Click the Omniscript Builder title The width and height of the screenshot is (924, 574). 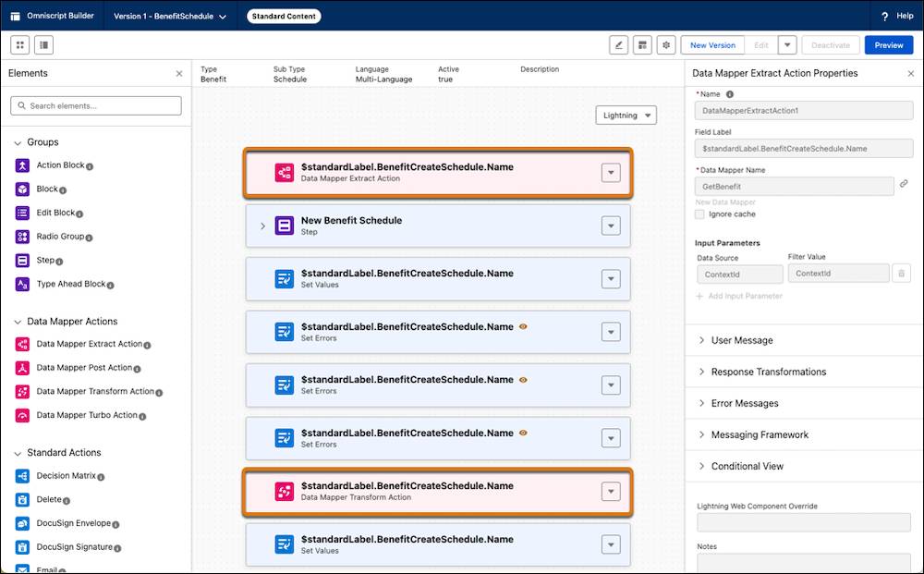[60, 16]
